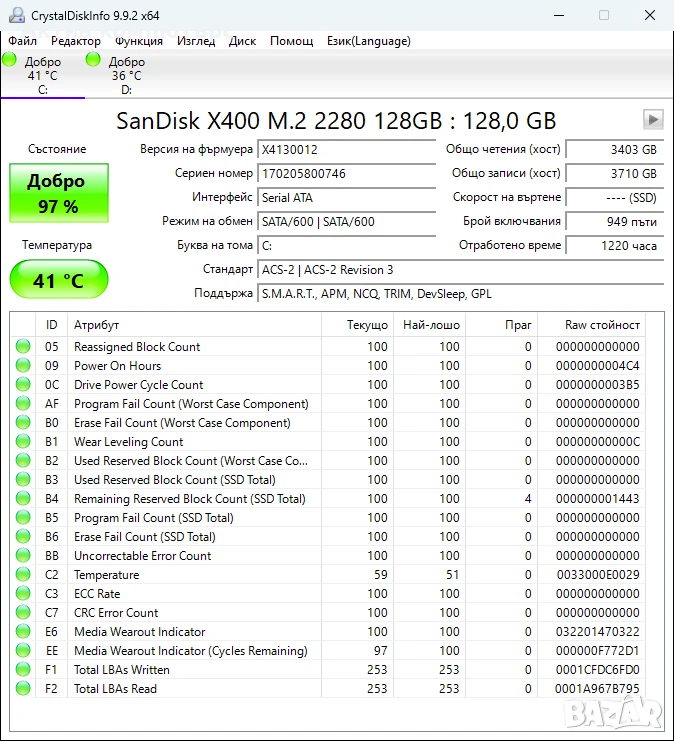Image resolution: width=674 pixels, height=741 pixels.
Task: Click status dot of B2 Used Reserved Block
Action: tap(23, 460)
